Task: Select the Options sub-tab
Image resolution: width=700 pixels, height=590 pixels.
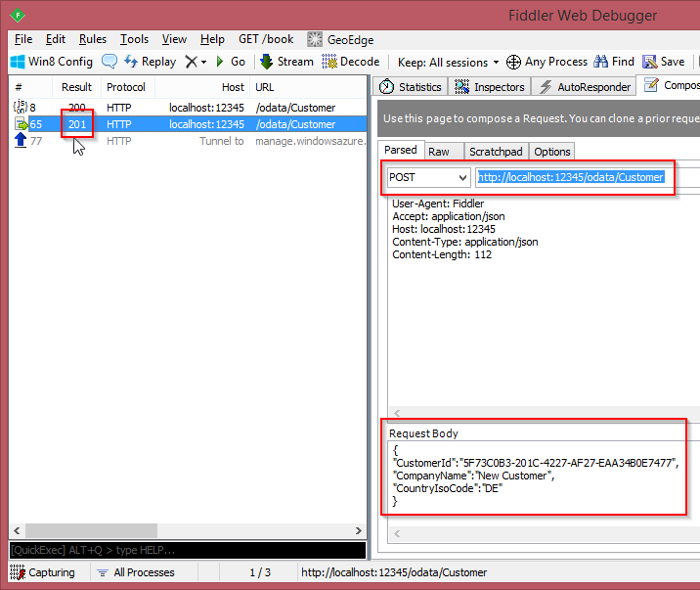Action: 552,152
